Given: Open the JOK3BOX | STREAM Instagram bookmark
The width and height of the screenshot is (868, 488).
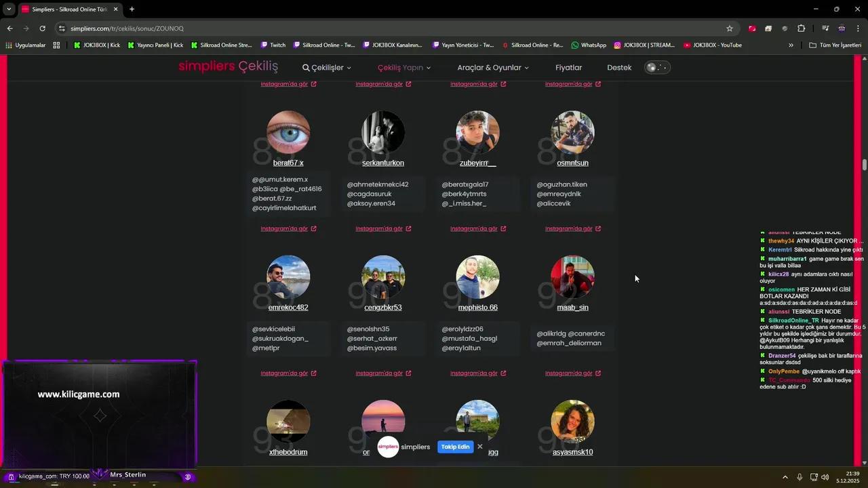Looking at the screenshot, I should point(644,45).
